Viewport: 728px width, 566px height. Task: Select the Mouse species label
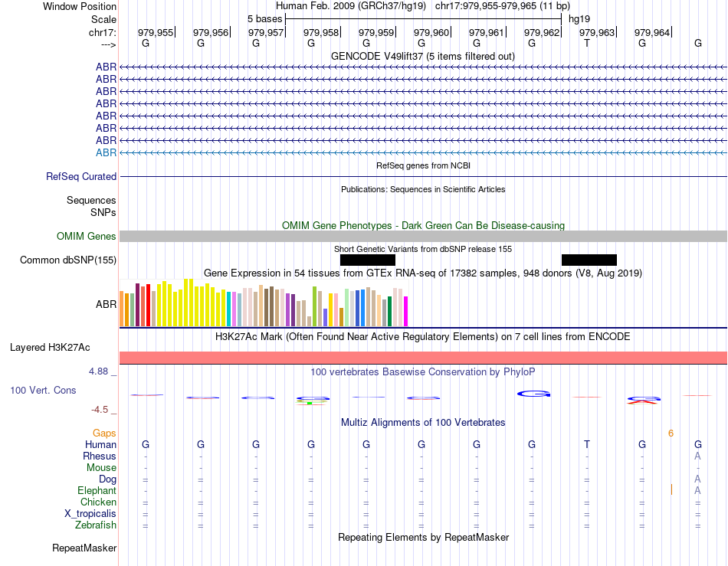(x=101, y=468)
